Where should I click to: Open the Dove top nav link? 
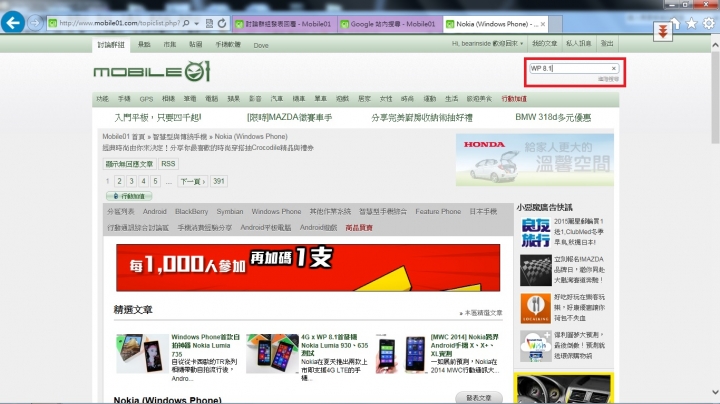pyautogui.click(x=261, y=45)
